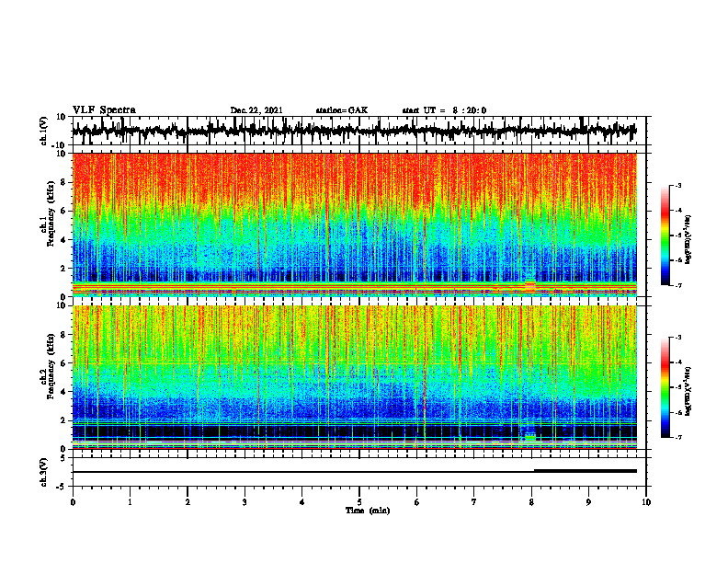The height and width of the screenshot is (563, 728).
Task: Click the "Time (min)" axis label
Action: click(x=368, y=511)
